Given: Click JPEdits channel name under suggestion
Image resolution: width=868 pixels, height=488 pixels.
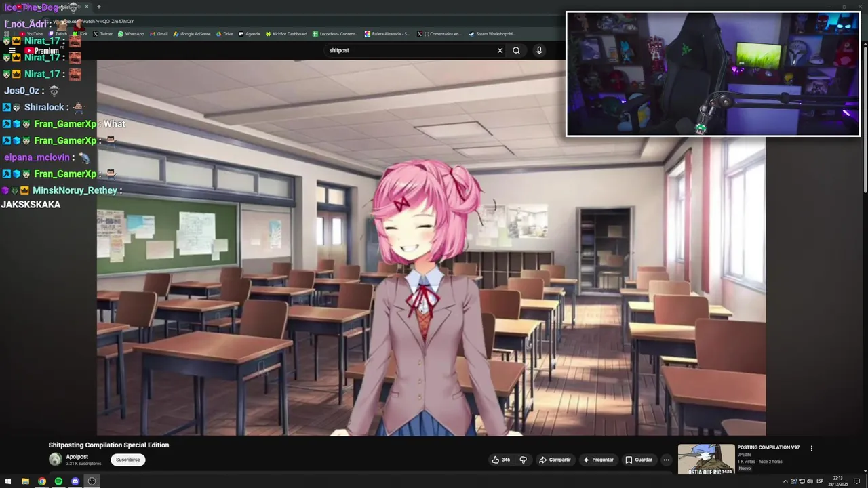Looking at the screenshot, I should click(x=745, y=455).
